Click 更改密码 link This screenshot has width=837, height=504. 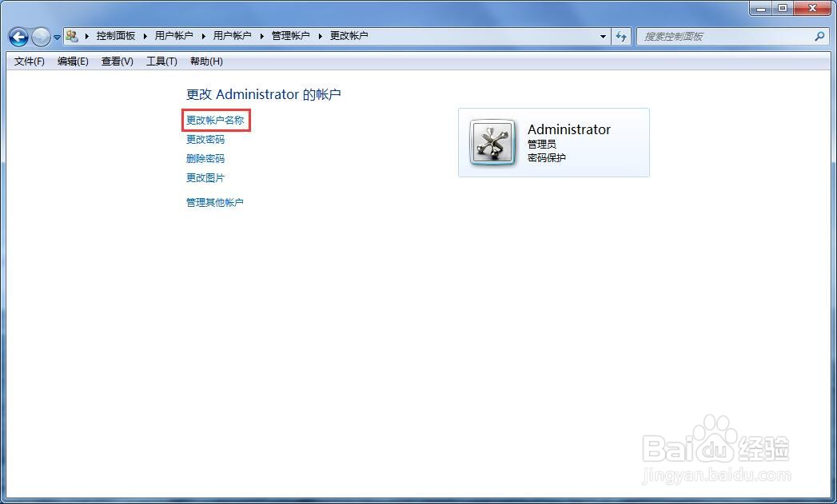coord(205,139)
